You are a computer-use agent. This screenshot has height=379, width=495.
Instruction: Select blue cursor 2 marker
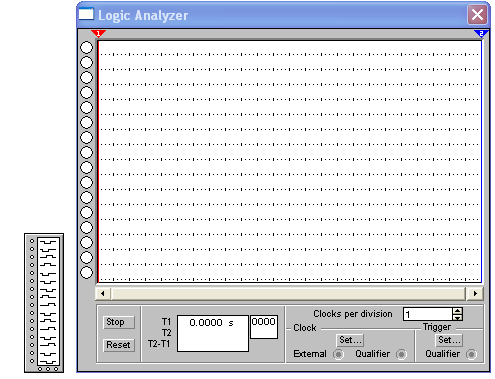tap(481, 33)
